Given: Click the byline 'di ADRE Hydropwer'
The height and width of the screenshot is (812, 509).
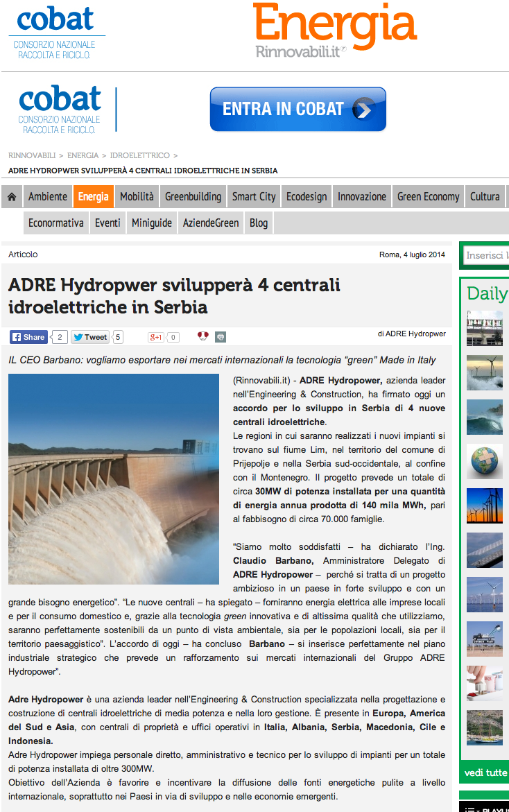Looking at the screenshot, I should pos(412,334).
